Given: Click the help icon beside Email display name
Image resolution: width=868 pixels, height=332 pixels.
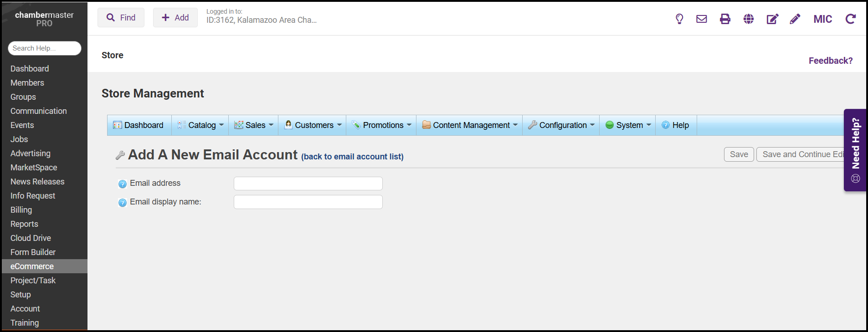Looking at the screenshot, I should click(x=123, y=203).
